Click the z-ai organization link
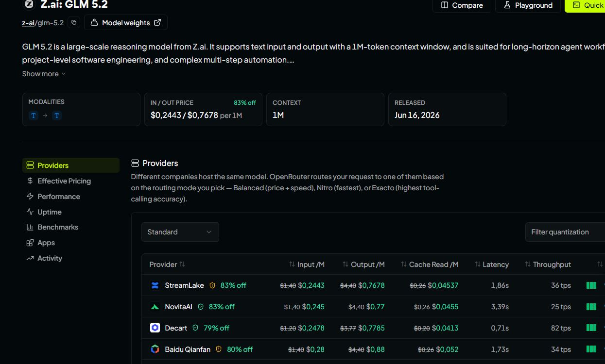This screenshot has height=364, width=605. 28,23
